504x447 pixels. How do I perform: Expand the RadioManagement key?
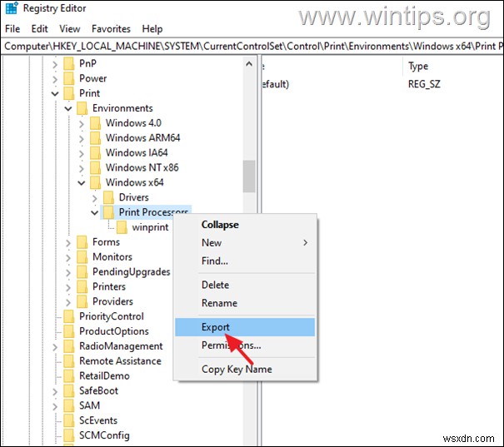pyautogui.click(x=55, y=347)
